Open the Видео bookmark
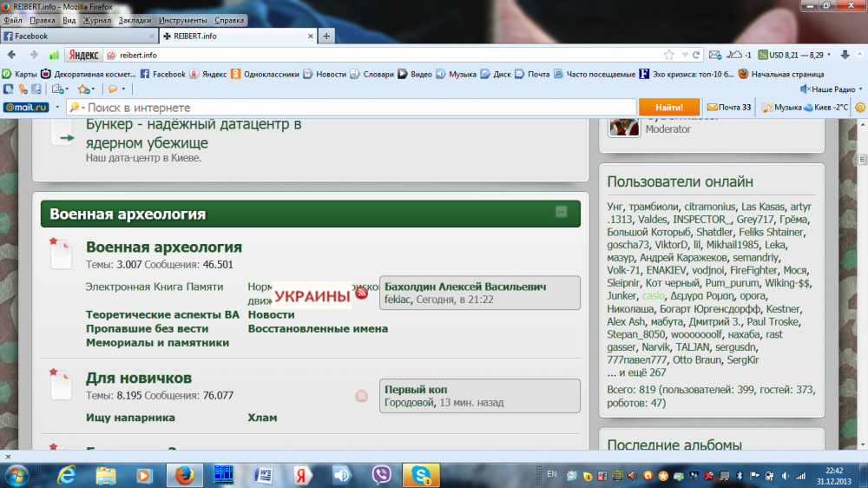 point(415,74)
